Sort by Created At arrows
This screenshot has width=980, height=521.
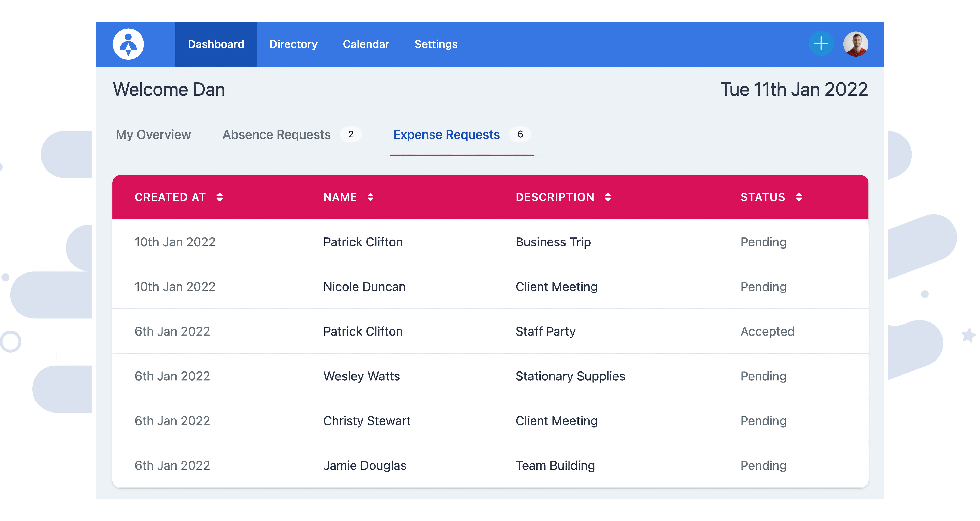(220, 197)
